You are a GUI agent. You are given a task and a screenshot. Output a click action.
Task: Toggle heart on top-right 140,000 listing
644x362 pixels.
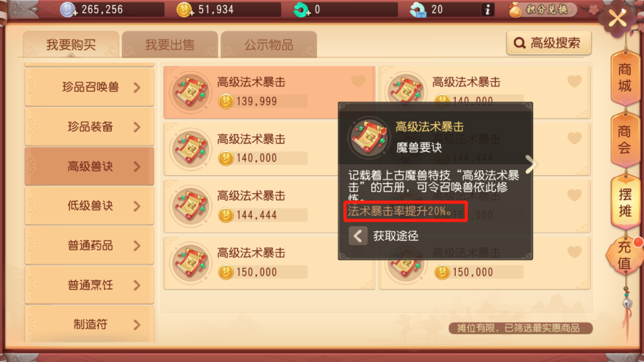(x=574, y=81)
